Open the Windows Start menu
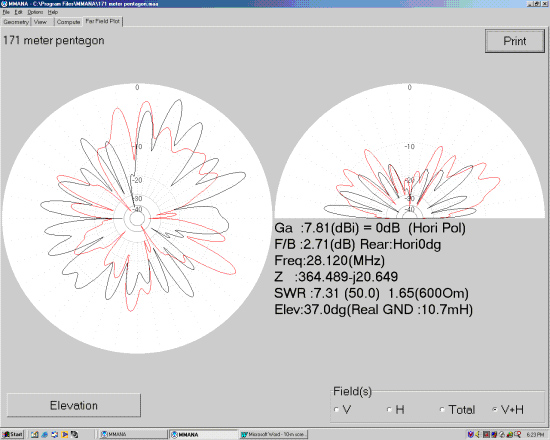Screen dimensions: 550x440 (x=12, y=434)
